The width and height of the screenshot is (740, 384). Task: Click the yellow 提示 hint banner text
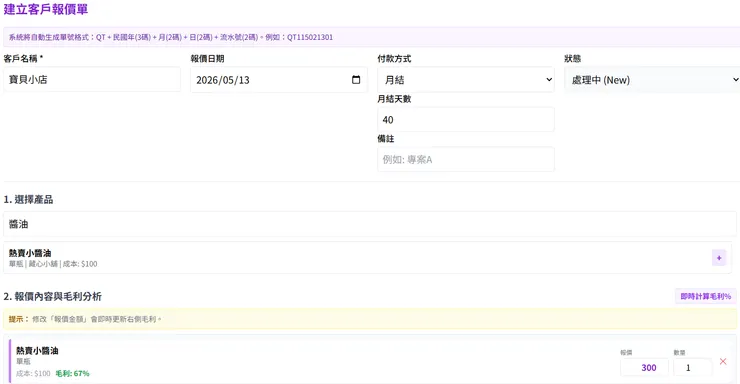tap(85, 319)
